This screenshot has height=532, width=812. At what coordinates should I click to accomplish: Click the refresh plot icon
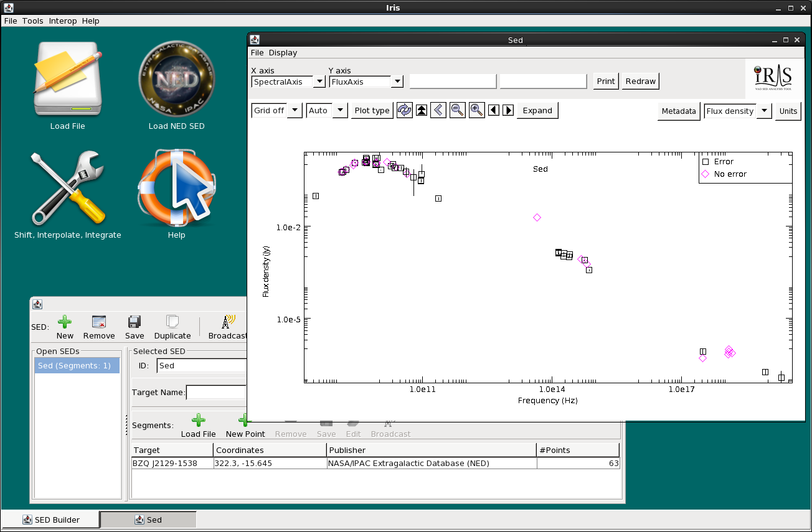405,110
